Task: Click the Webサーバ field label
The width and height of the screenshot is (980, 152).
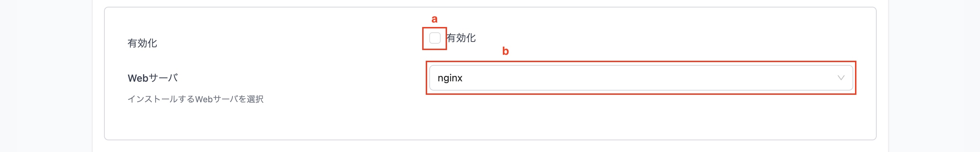Action: pos(153,78)
